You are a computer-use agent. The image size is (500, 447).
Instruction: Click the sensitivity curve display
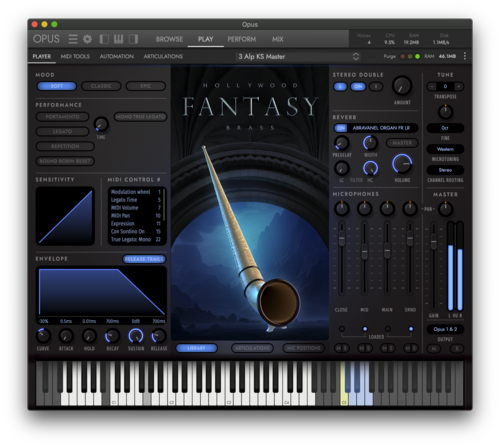coord(65,216)
